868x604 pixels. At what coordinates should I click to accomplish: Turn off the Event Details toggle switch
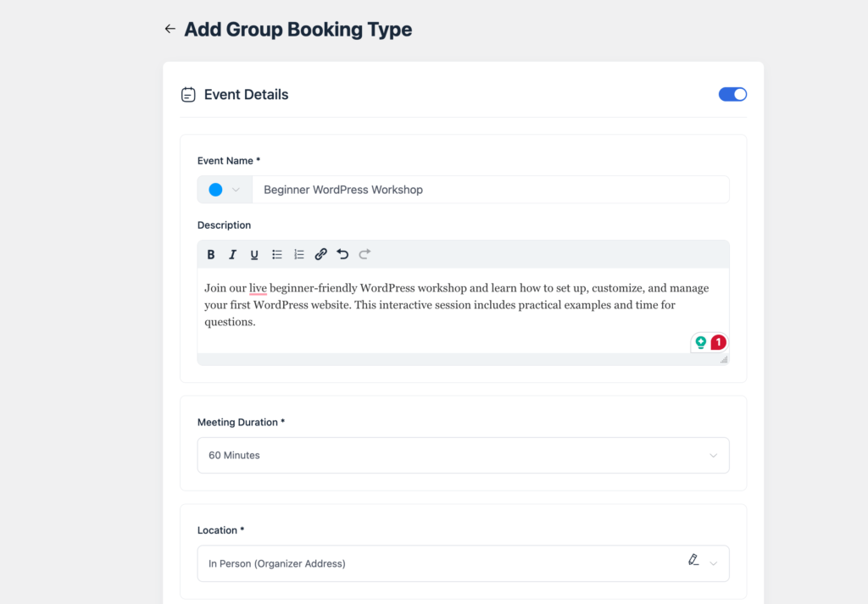pos(732,95)
